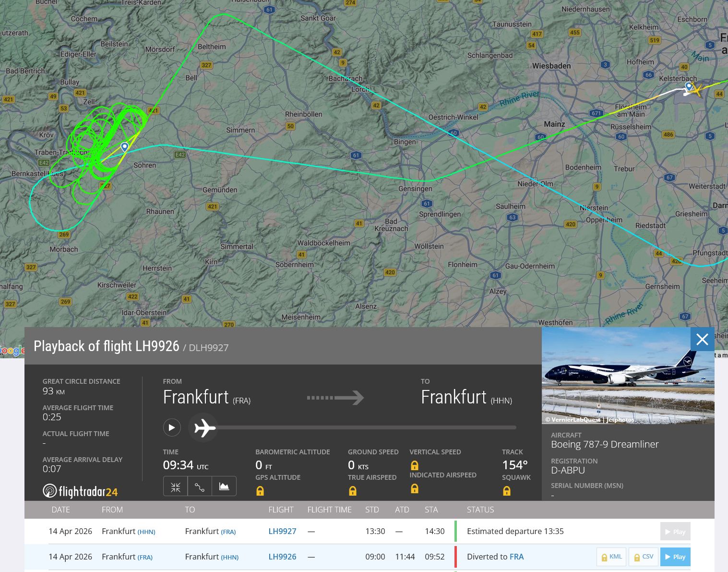Click the FRA link in Diverted status
This screenshot has width=728, height=572.
point(516,557)
